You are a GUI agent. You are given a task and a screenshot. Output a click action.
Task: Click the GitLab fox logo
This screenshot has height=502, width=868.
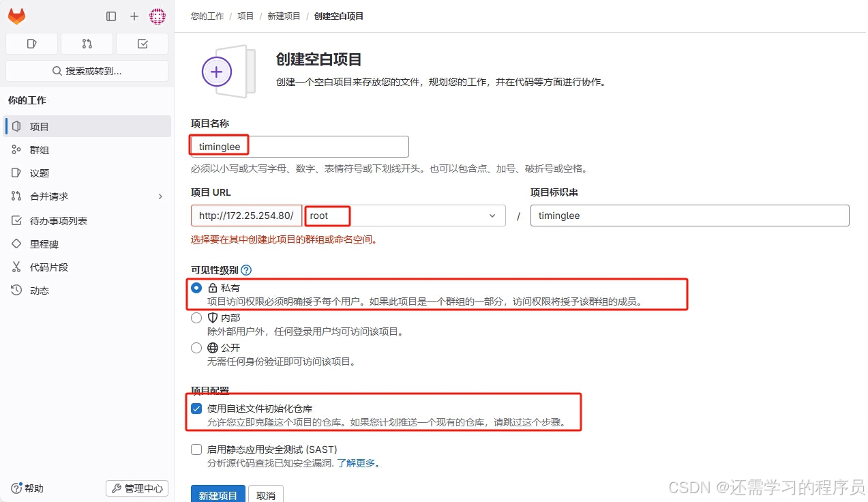(x=16, y=16)
